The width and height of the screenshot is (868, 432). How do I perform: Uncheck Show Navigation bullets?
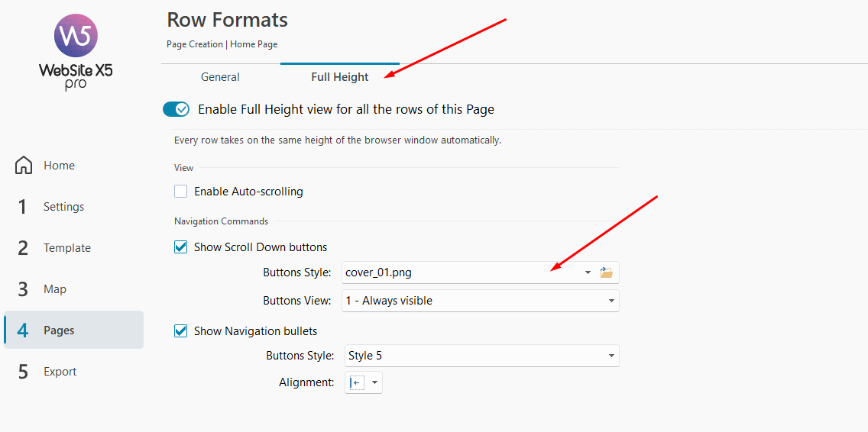point(180,330)
